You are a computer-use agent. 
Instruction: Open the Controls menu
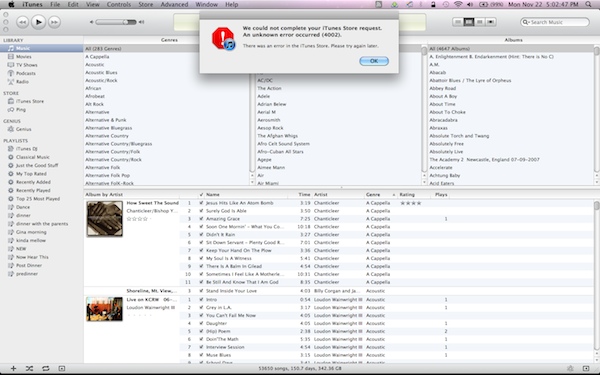119,5
